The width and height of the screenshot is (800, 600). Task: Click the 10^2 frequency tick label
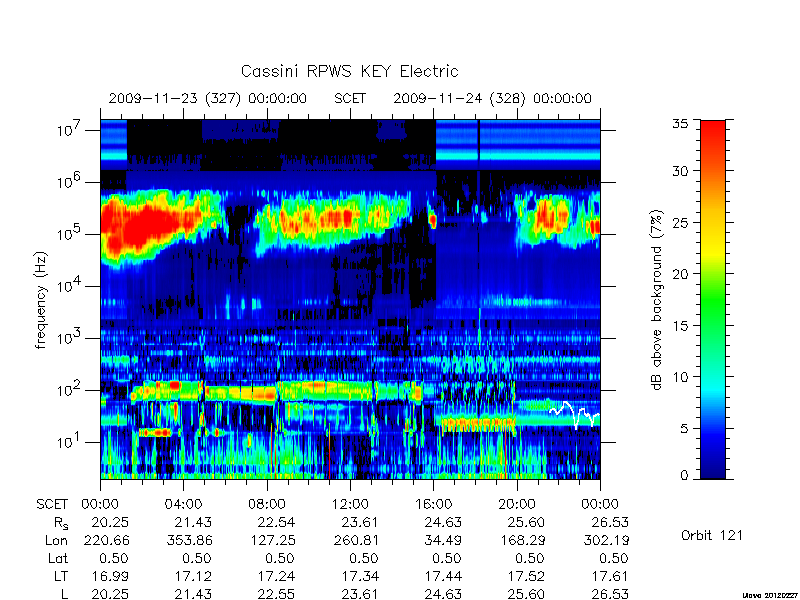(x=70, y=389)
